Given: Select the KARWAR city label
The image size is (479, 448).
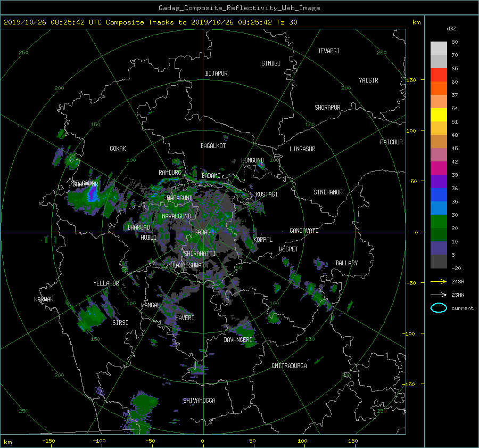Looking at the screenshot, I should pos(44,299).
